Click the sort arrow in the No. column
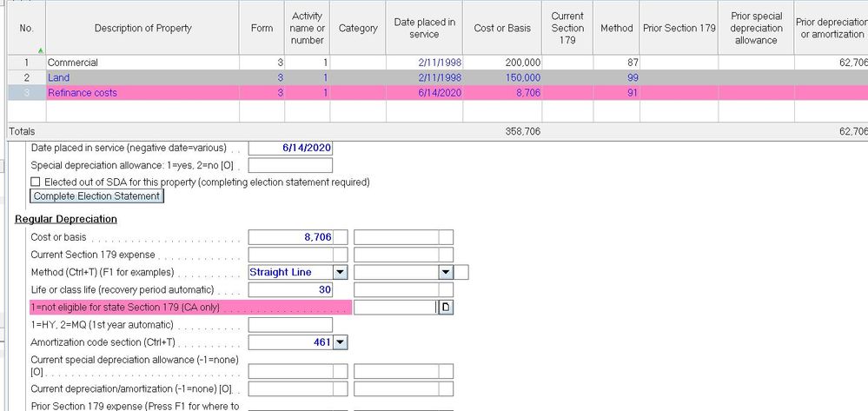868x411 pixels. [40, 50]
